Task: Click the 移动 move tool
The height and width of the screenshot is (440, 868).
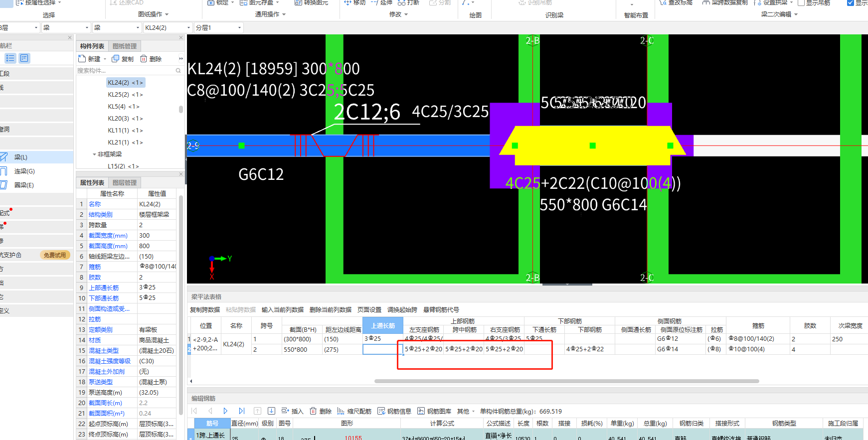Action: (x=355, y=2)
